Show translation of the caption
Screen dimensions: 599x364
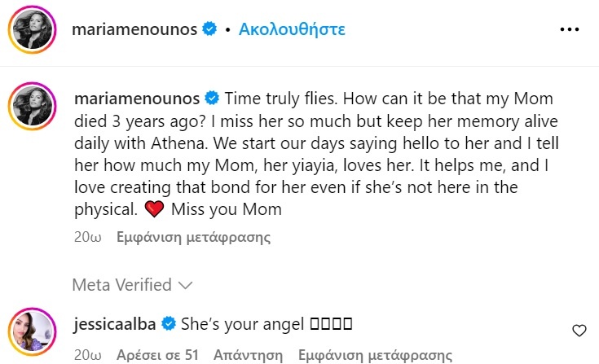point(192,239)
